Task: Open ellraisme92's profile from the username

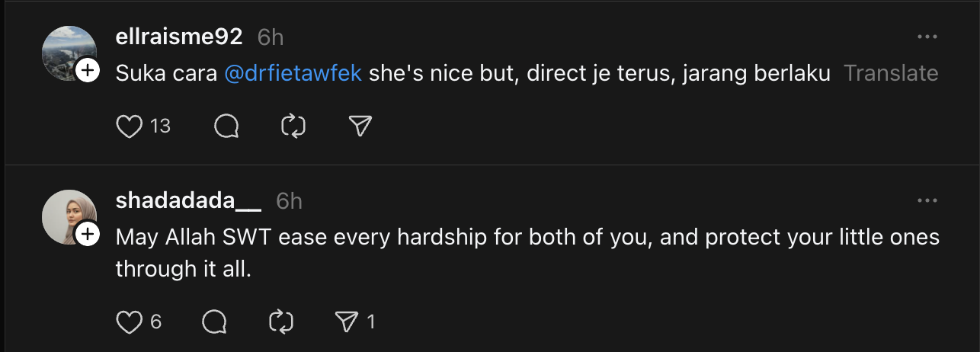Action: pyautogui.click(x=179, y=37)
